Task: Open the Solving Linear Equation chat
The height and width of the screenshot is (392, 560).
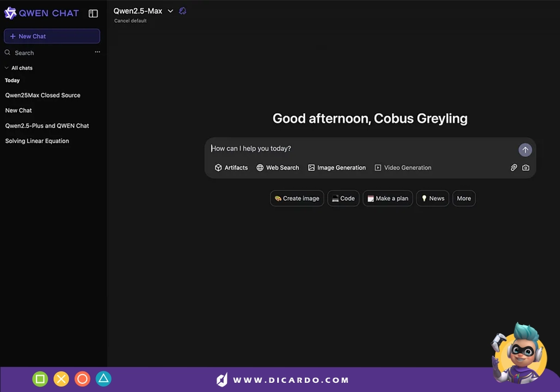Action: click(x=37, y=141)
